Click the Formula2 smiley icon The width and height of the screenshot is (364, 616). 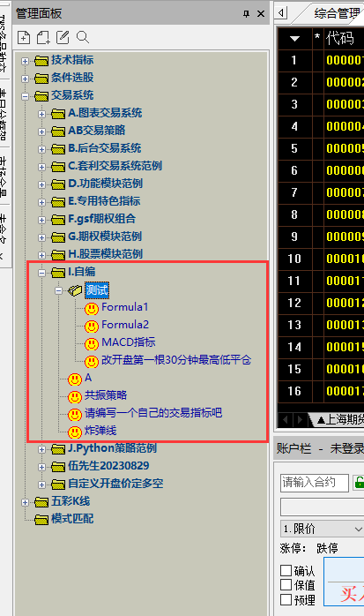pos(92,326)
